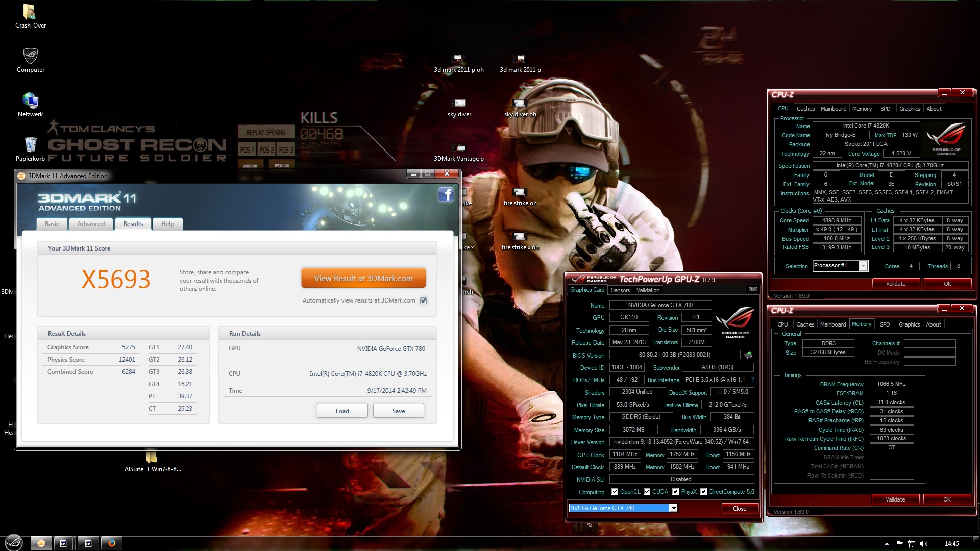Open the Computer desktop icon
Image resolution: width=980 pixels, height=551 pixels.
click(x=31, y=61)
